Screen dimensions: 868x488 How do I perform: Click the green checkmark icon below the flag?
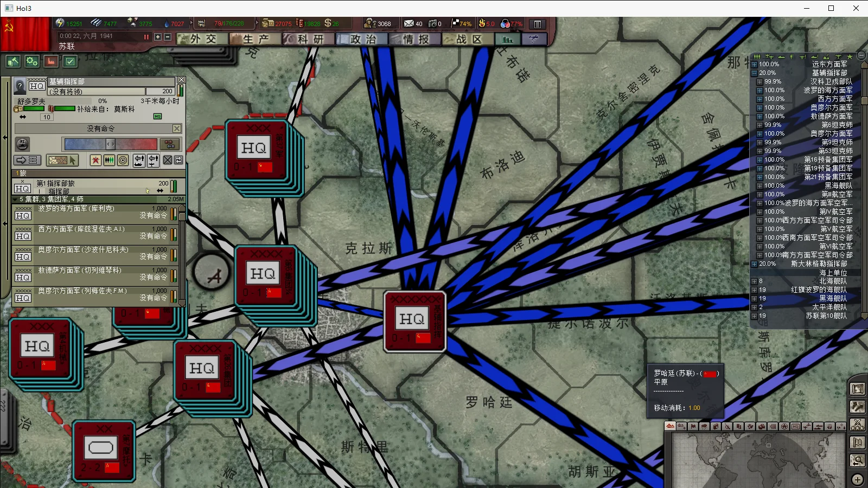tap(70, 61)
